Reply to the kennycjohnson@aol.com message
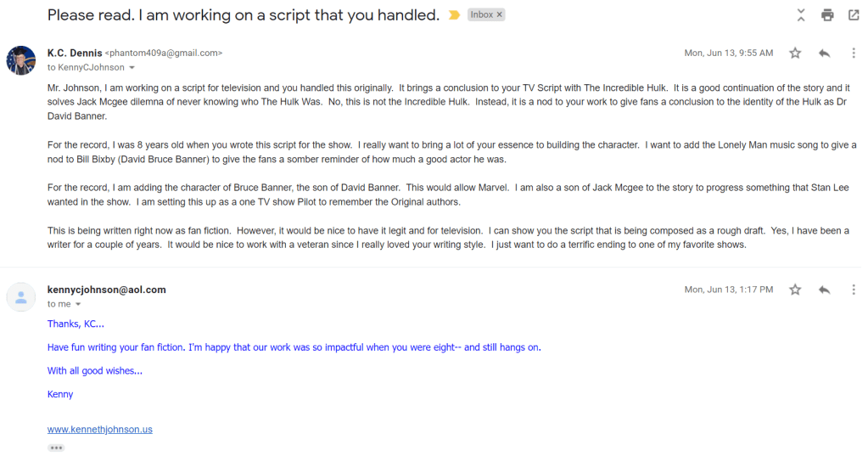 (824, 290)
